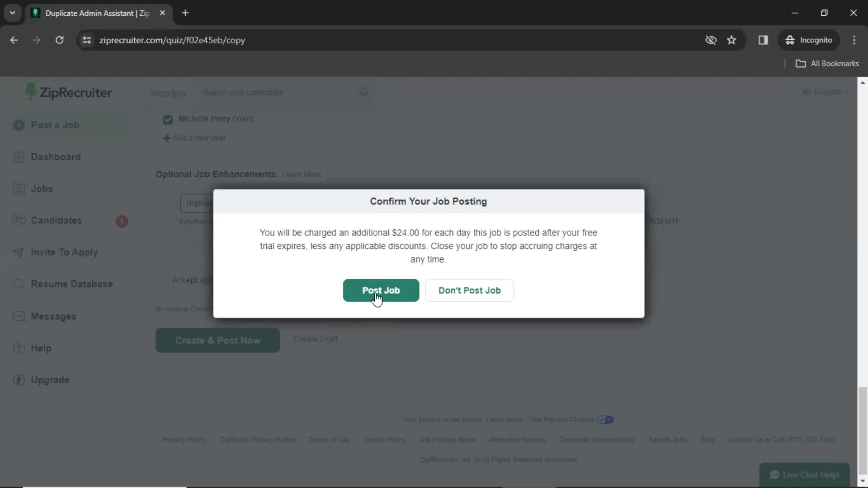This screenshot has width=868, height=488.
Task: Go back with browser back arrow
Action: coord(14,40)
